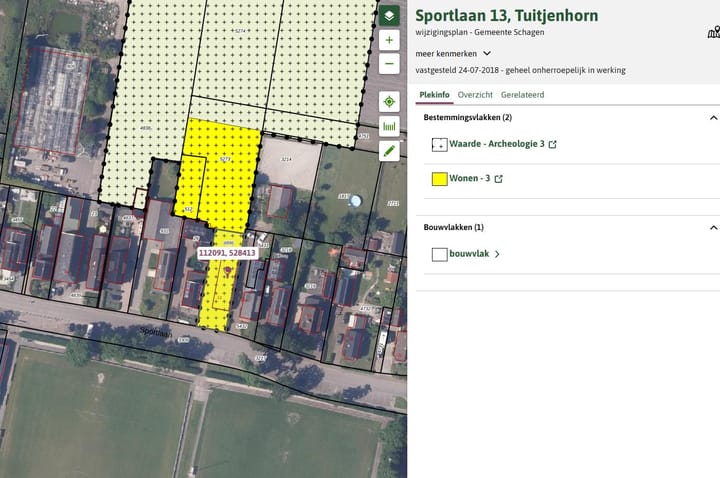Open the map layers panel
Screen dimensions: 720x478
click(x=389, y=16)
